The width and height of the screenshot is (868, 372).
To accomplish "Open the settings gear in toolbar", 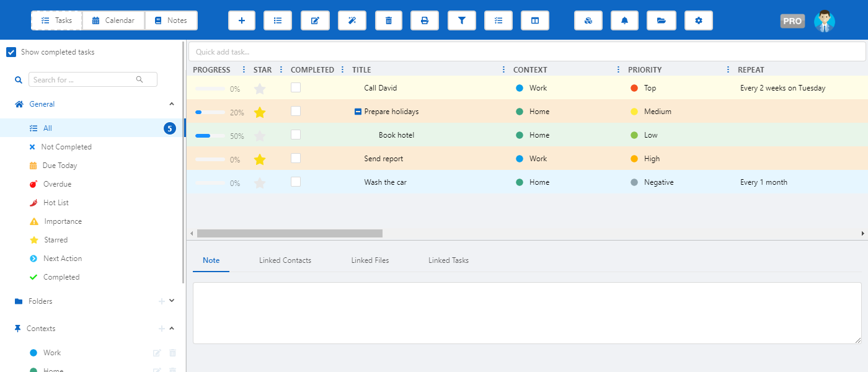I will click(699, 20).
